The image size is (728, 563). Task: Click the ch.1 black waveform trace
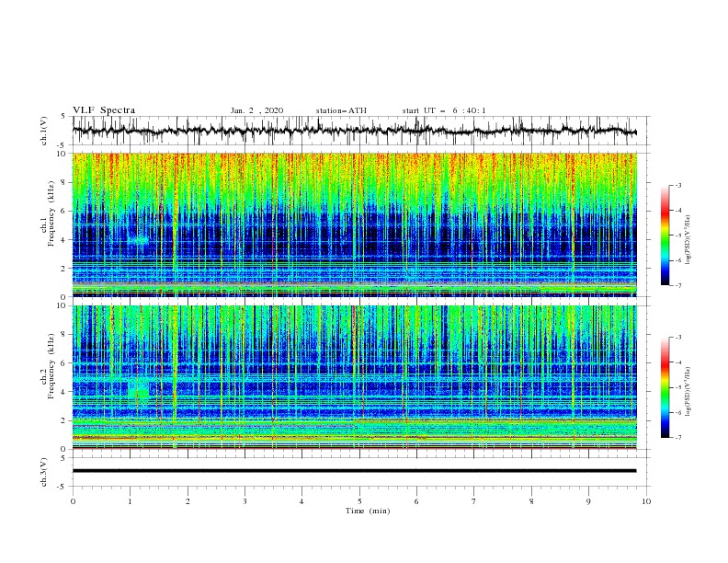tap(354, 131)
